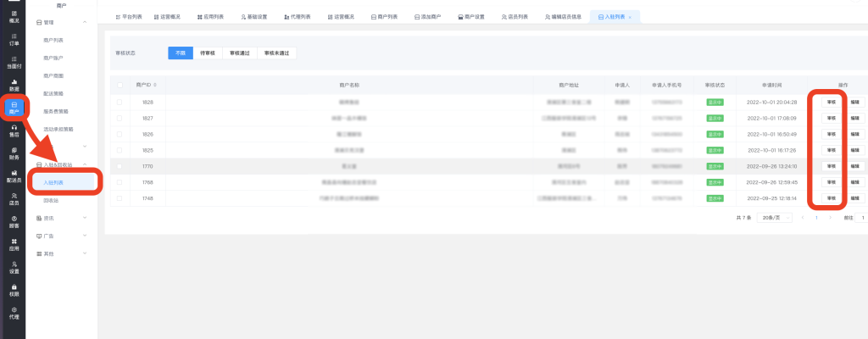
Task: Toggle the select-all checkbox in table header
Action: (120, 85)
